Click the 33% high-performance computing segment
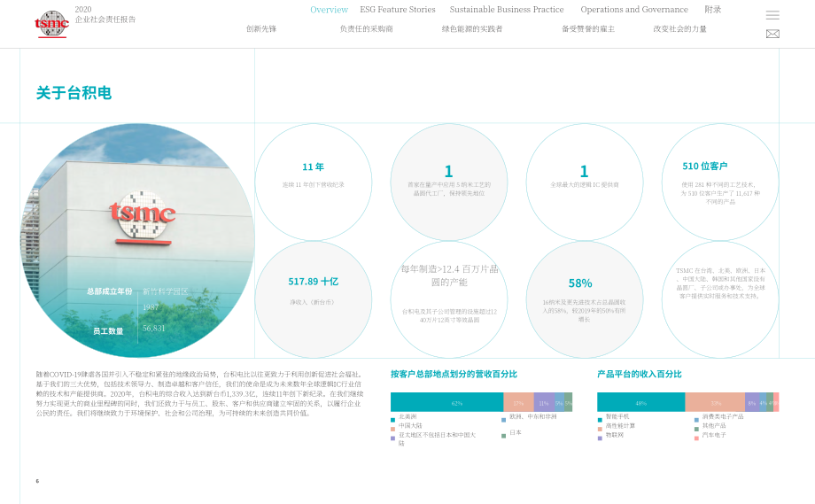Viewport: 815px width, 504px height. click(715, 403)
